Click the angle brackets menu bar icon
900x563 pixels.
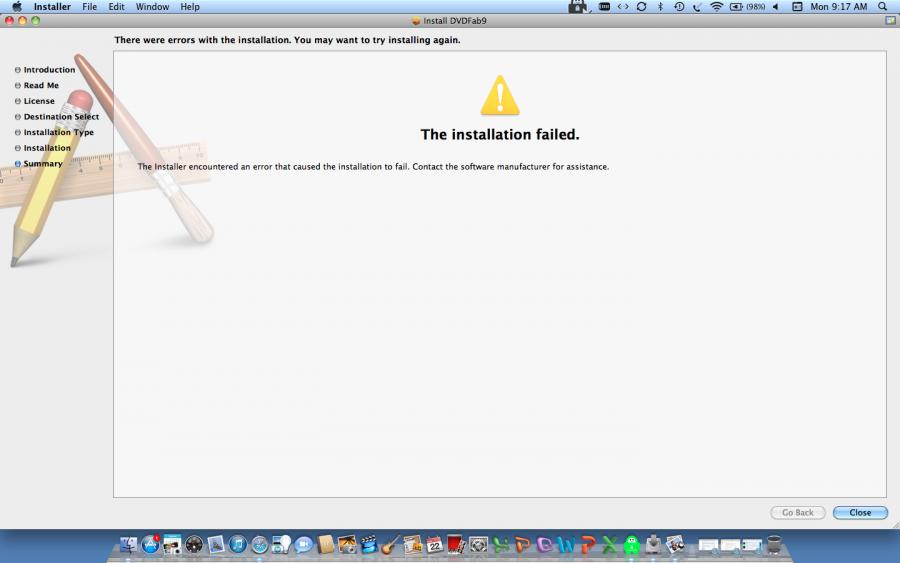pyautogui.click(x=623, y=6)
